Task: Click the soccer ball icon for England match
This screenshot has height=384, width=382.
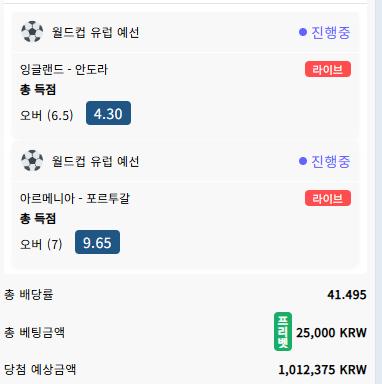Action: (x=32, y=32)
